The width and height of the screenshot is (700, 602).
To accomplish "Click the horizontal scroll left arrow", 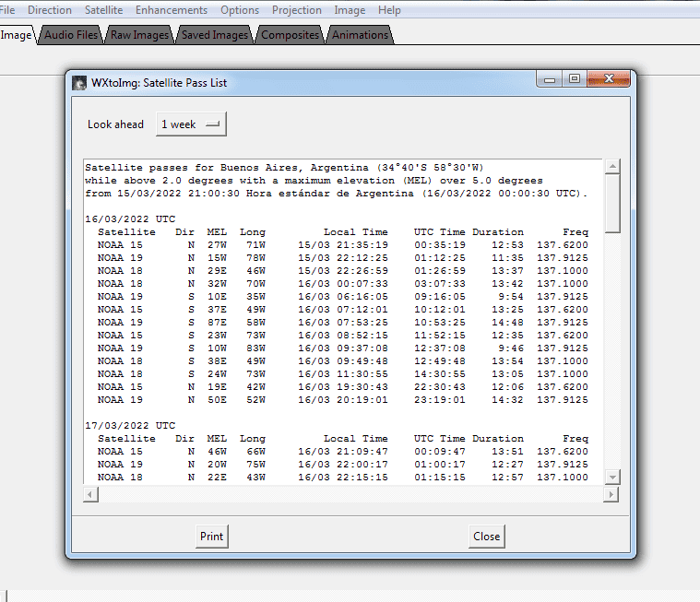I will [x=90, y=495].
